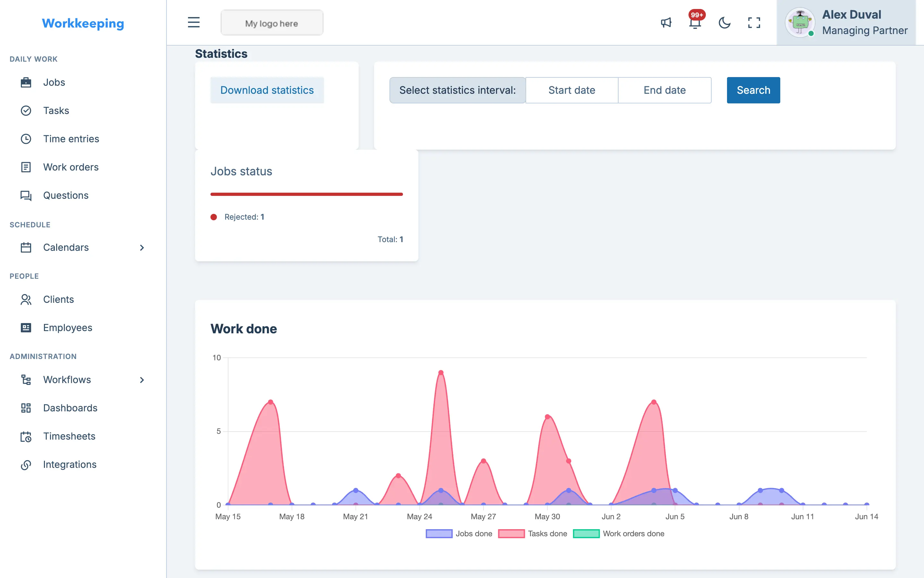This screenshot has width=924, height=578.
Task: Expand the Calendars submenu chevron
Action: click(142, 248)
